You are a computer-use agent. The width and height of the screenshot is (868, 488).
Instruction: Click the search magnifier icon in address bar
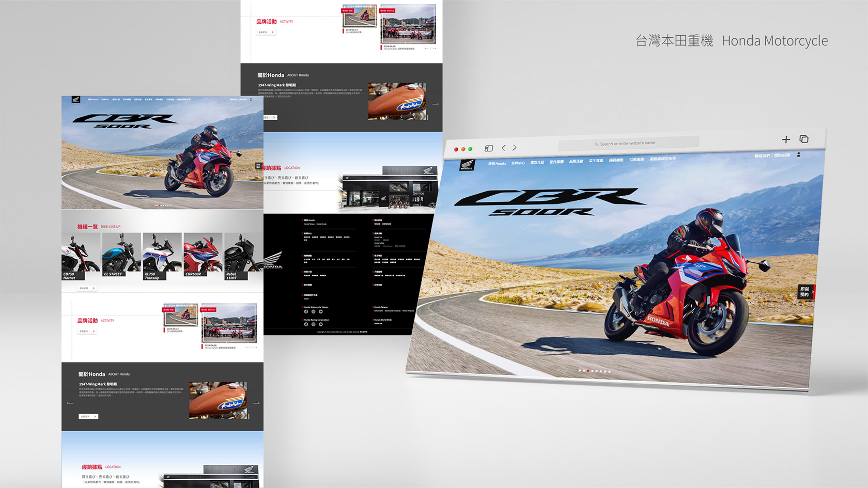point(596,144)
